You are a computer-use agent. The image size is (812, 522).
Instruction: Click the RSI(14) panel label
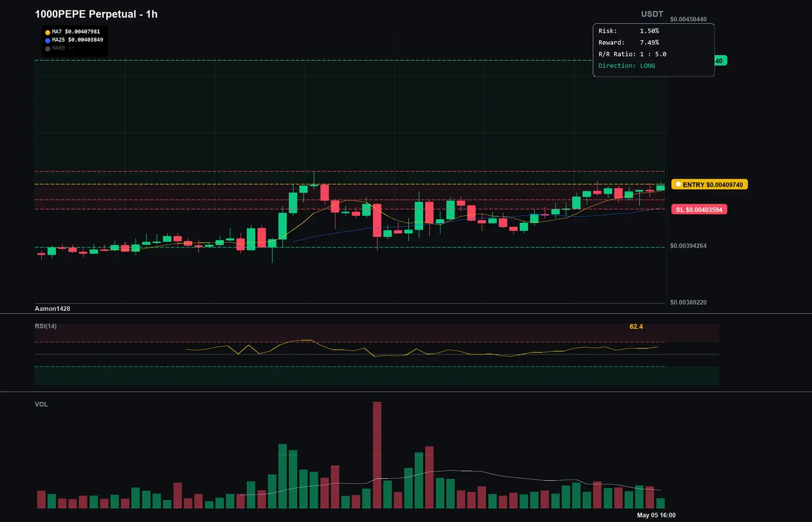[x=46, y=326]
